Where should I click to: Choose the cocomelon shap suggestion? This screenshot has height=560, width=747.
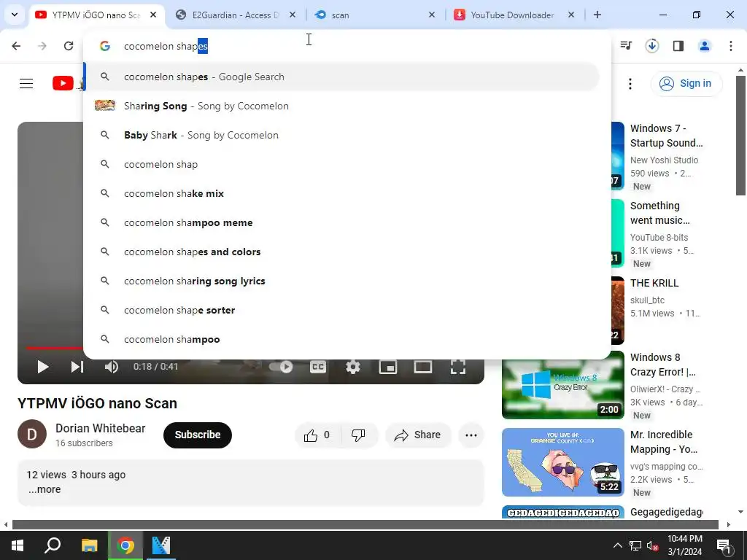click(x=342, y=164)
